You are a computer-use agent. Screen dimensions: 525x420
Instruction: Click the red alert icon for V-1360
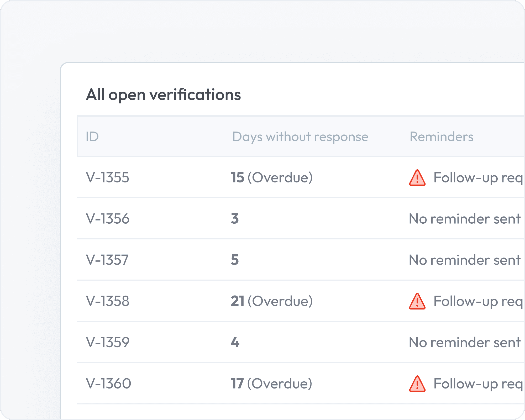coord(417,384)
